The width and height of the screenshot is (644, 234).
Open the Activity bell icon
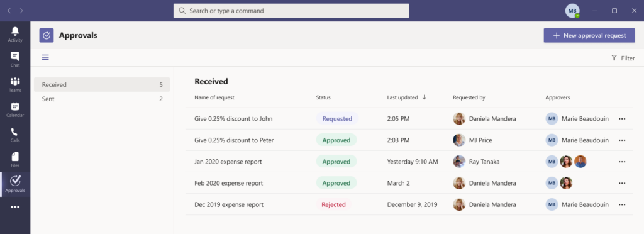click(15, 35)
